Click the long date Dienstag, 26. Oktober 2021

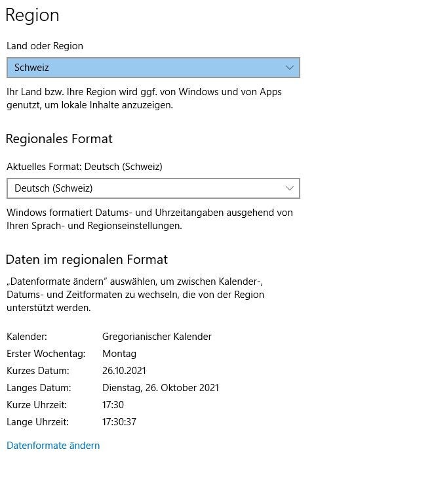[161, 388]
